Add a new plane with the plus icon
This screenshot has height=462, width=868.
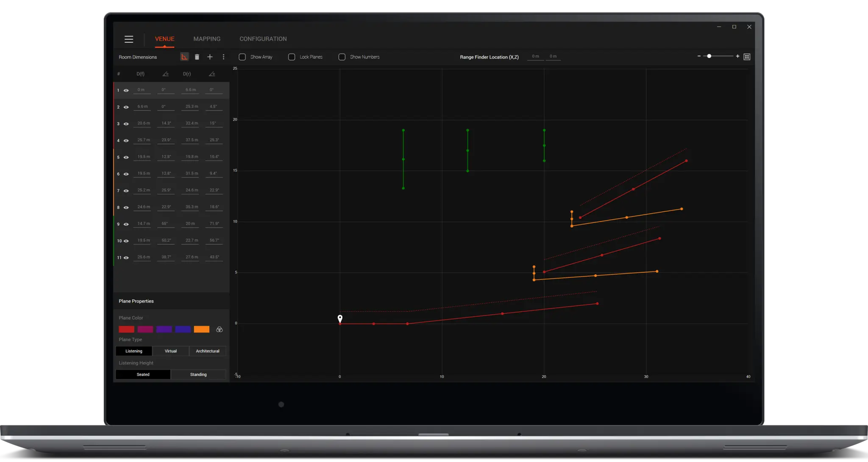coord(210,56)
